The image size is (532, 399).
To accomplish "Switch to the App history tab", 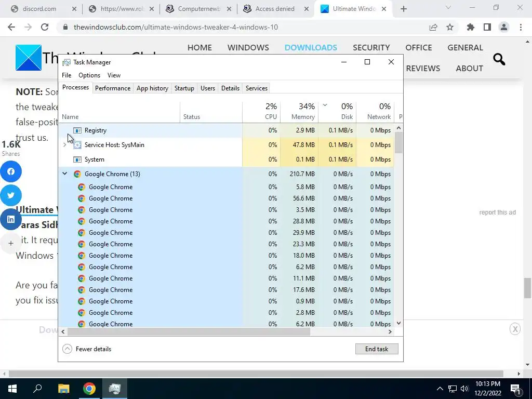I will click(x=152, y=88).
